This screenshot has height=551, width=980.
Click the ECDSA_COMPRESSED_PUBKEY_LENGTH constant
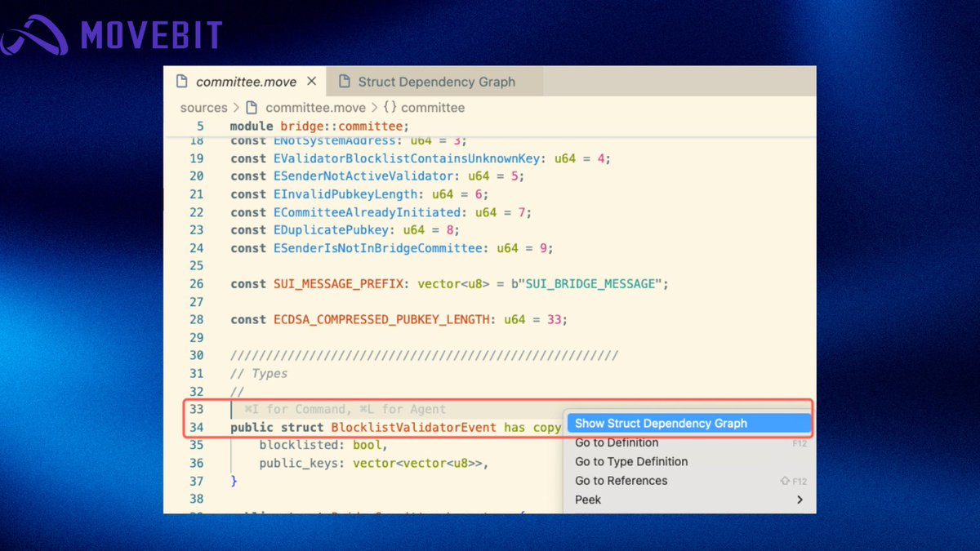point(381,320)
